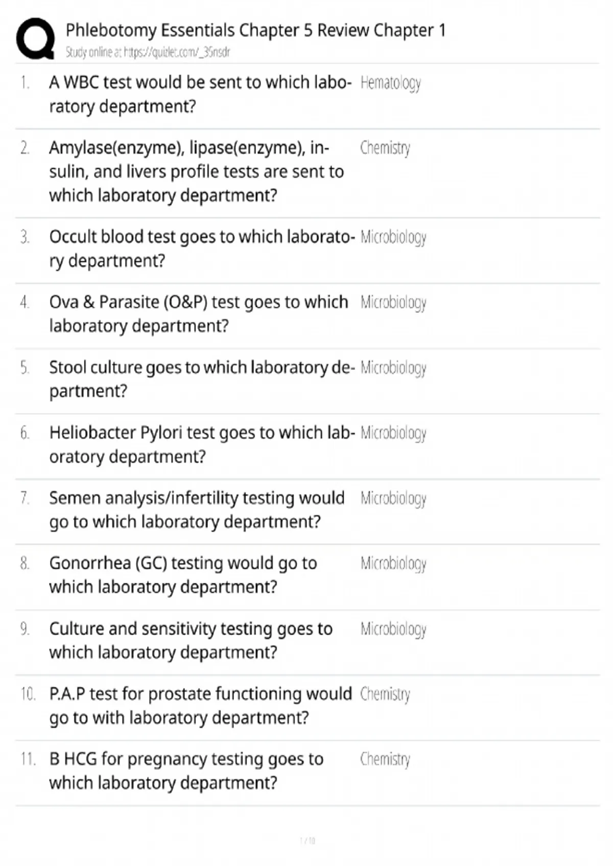Screen dimensions: 613x868
Task: Select Culture and sensitivity testing question
Action: tap(191, 640)
